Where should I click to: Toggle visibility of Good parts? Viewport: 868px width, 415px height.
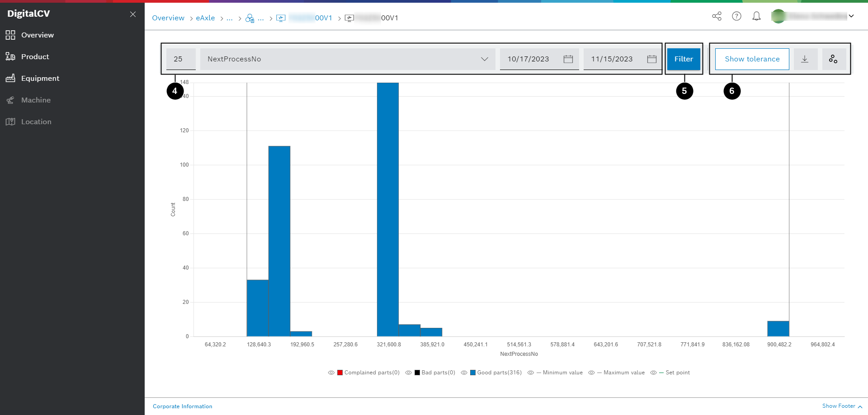point(464,372)
